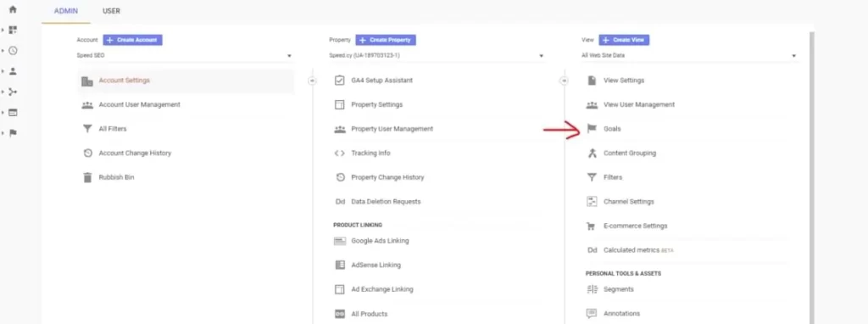868x324 pixels.
Task: Expand the Acquisition sidebar section arrow
Action: coord(3,92)
